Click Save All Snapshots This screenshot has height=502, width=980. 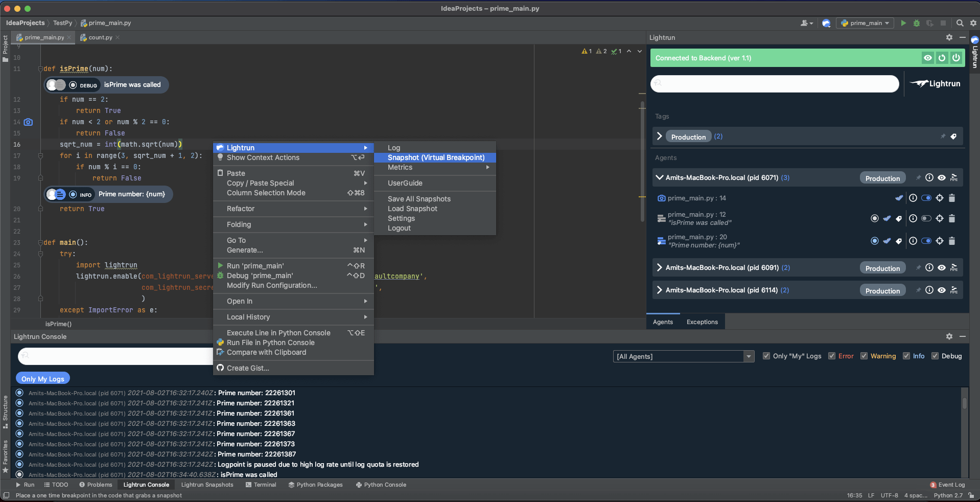click(x=418, y=198)
